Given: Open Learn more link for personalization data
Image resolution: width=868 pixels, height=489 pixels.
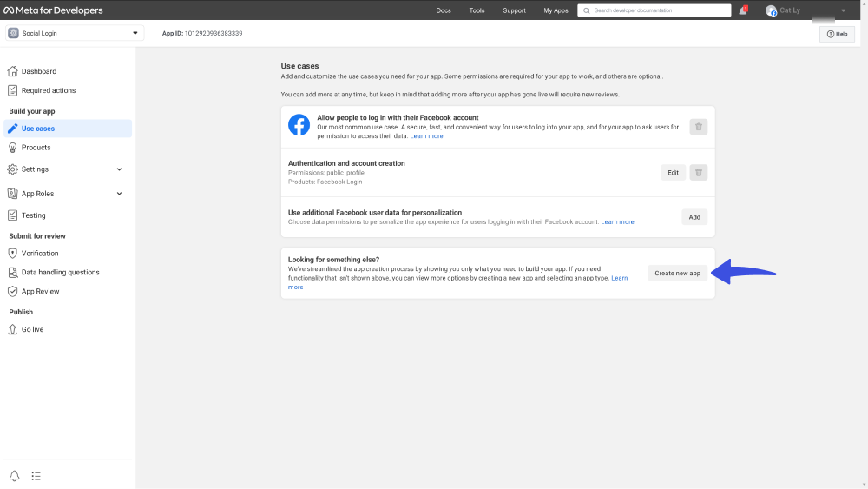Looking at the screenshot, I should coord(618,222).
